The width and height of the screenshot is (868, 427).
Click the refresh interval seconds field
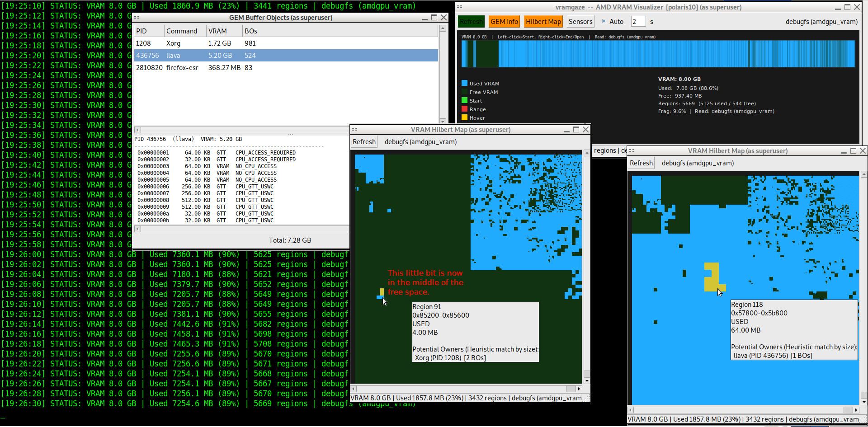[638, 22]
